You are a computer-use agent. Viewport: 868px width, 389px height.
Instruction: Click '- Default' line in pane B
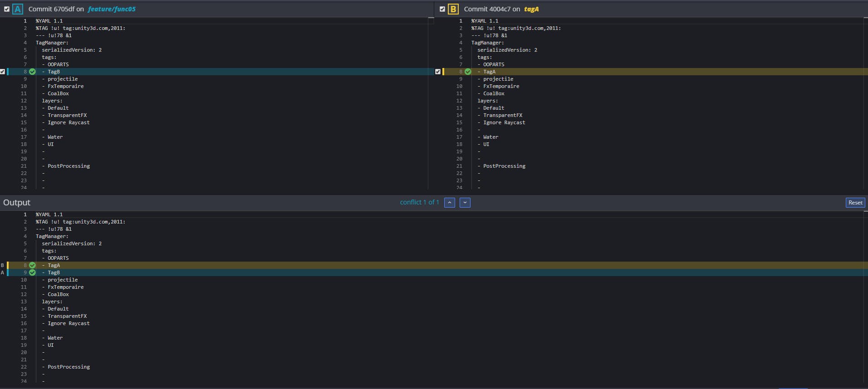[x=491, y=108]
